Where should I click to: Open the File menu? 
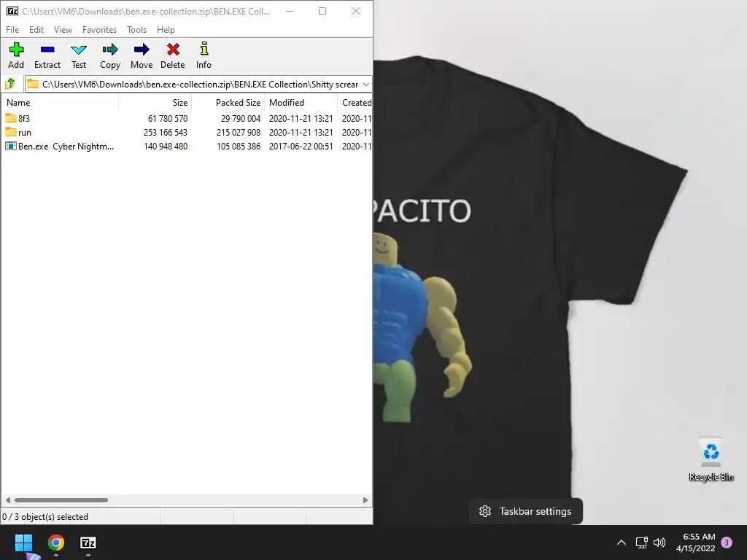(12, 29)
